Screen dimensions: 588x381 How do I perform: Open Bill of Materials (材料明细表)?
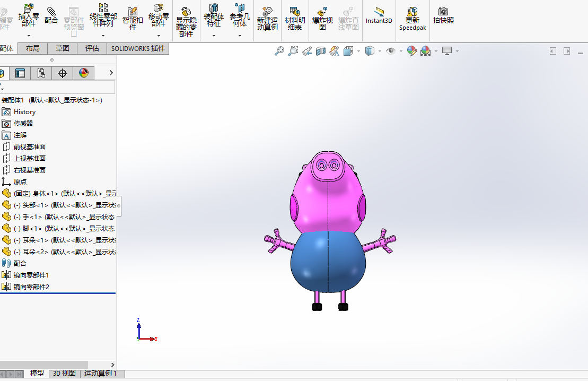295,19
